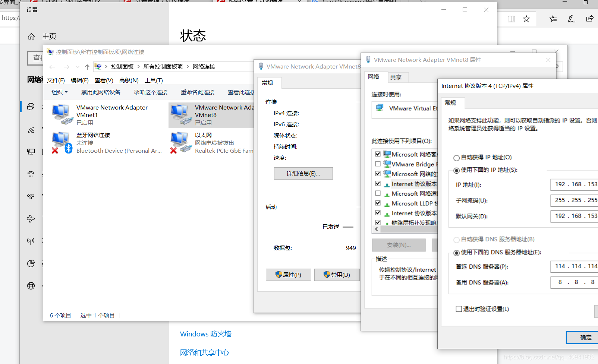Select 自动获得 IP 地址 radio button

coord(456,158)
